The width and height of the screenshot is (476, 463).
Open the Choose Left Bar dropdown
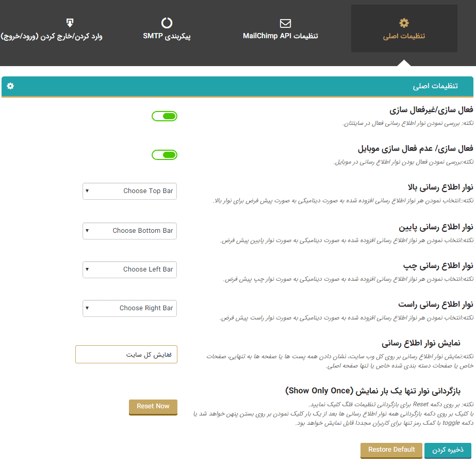click(129, 269)
